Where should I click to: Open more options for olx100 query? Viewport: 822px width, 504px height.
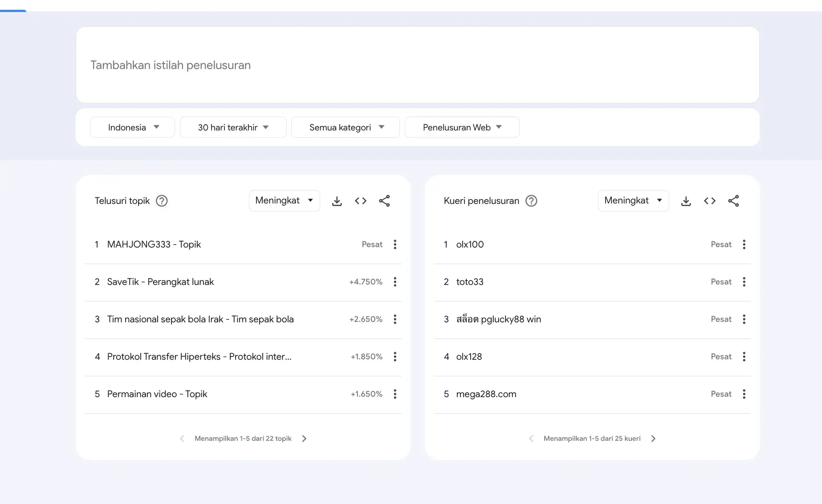[x=744, y=244]
